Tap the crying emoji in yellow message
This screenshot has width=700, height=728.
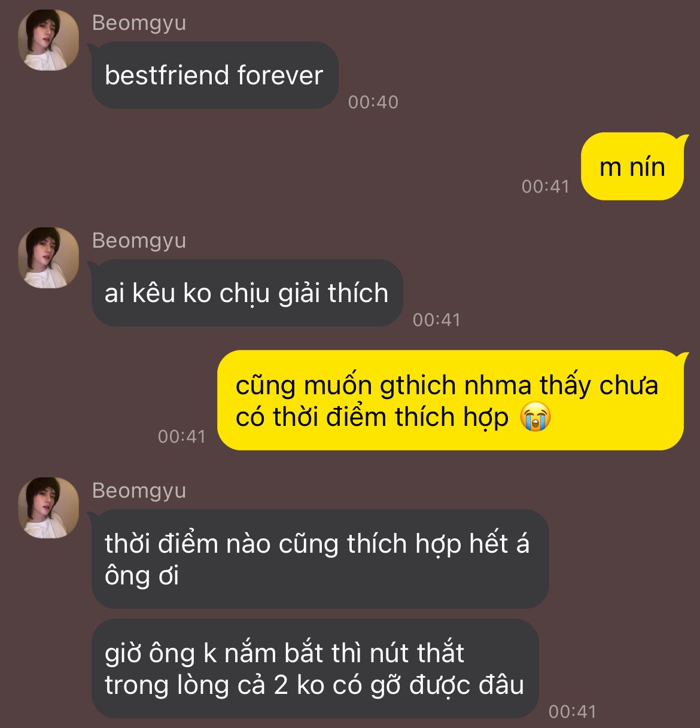point(535,418)
